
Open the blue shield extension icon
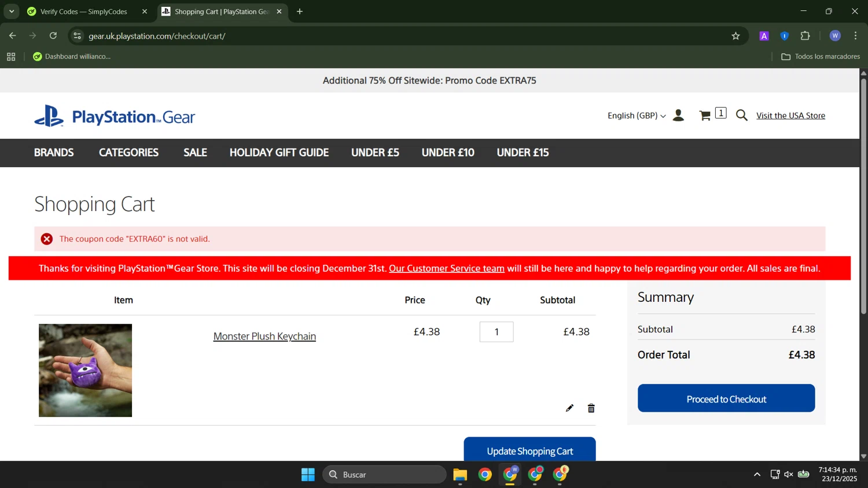coord(785,36)
